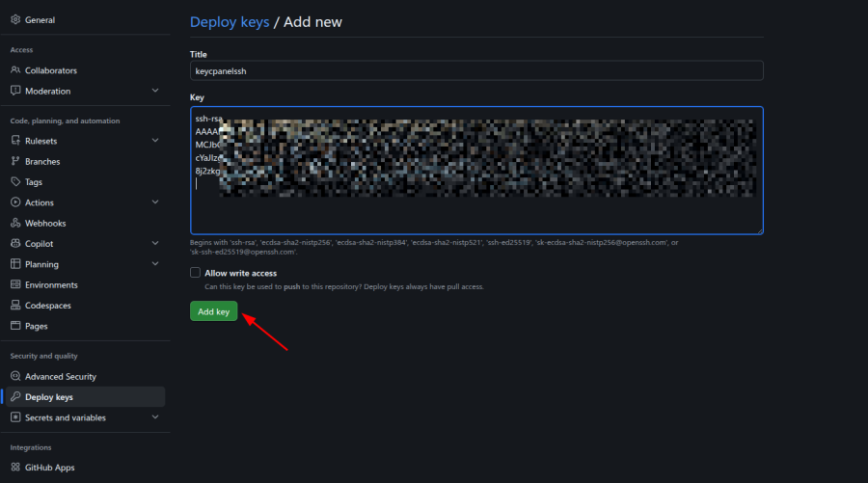Click 'Code, planning, and automation' heading
This screenshot has width=868, height=483.
[x=65, y=121]
